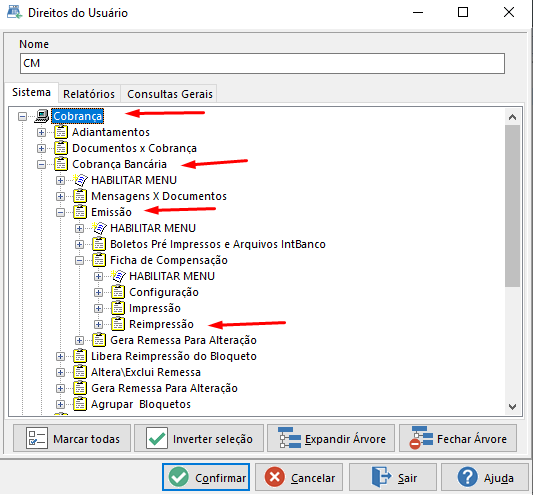Collapse the Cobrança root node
The image size is (533, 495).
(x=22, y=117)
